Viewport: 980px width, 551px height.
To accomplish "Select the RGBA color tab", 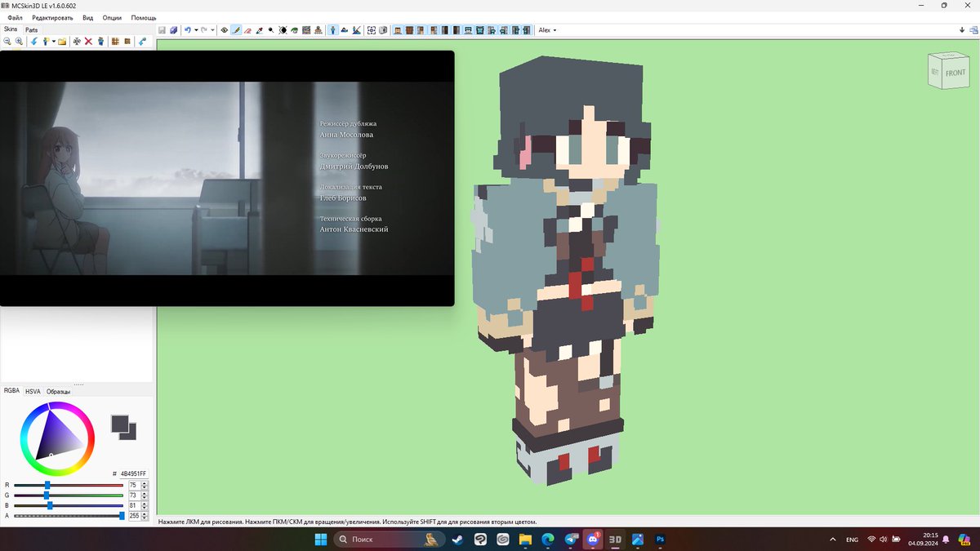I will [11, 391].
